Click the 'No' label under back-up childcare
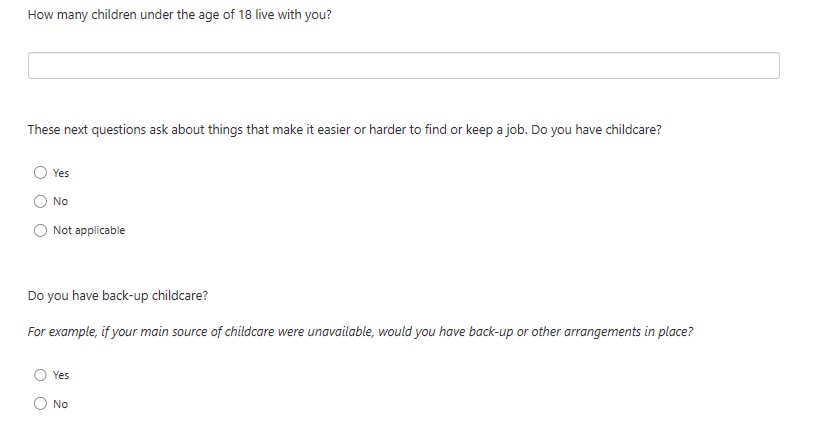This screenshot has width=819, height=424. click(60, 404)
